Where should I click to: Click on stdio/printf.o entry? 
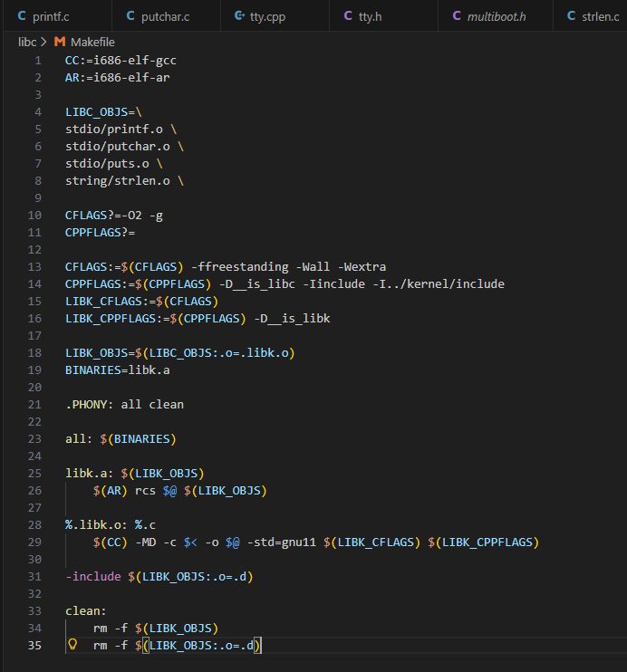[114, 129]
